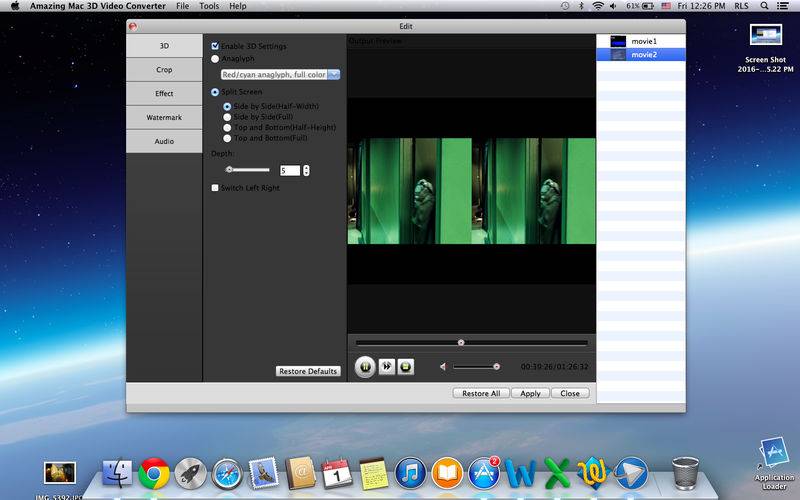Viewport: 800px width, 500px height.
Task: Open Calendar from the dock
Action: (x=337, y=473)
